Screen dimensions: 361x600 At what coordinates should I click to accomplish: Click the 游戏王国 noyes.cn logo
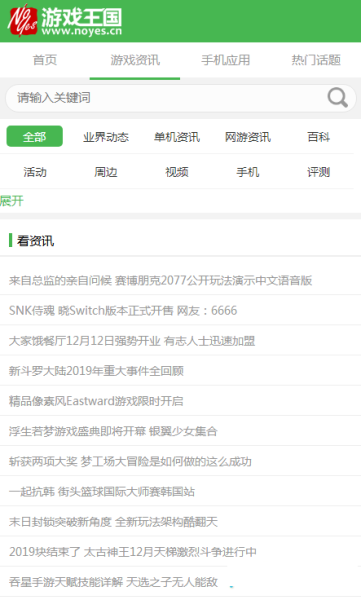click(x=65, y=21)
